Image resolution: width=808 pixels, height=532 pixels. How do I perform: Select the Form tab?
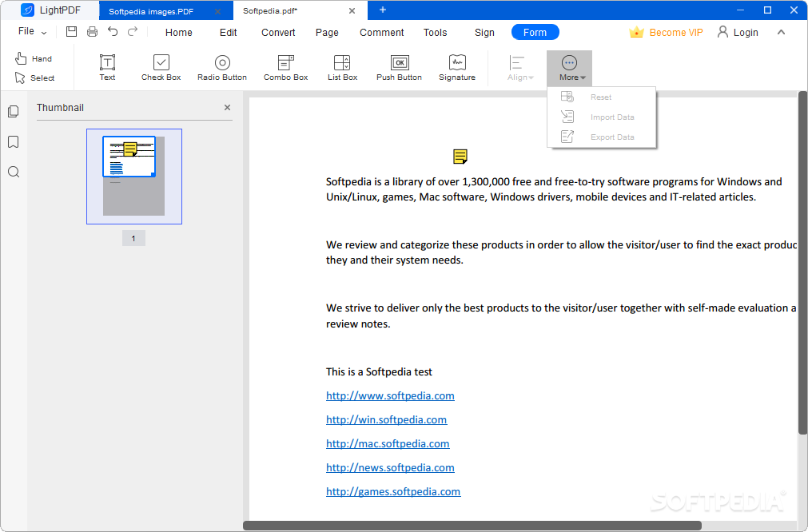tap(535, 33)
